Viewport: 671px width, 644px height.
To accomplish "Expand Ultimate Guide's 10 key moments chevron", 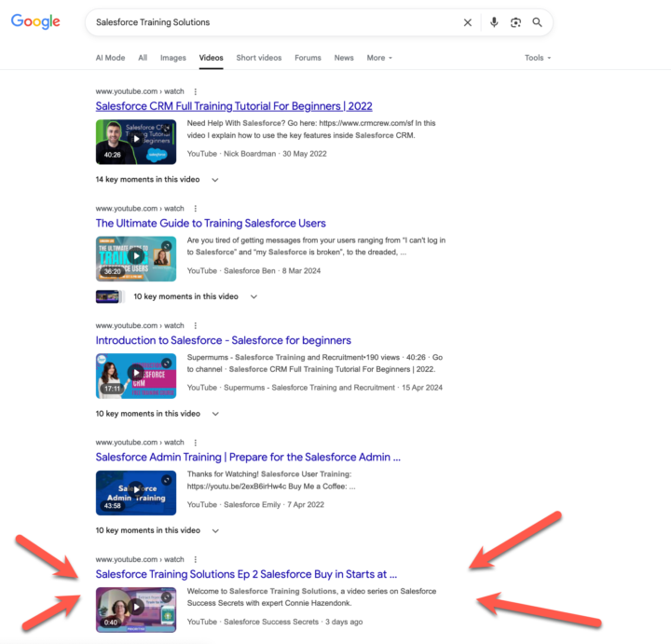I will (x=253, y=296).
